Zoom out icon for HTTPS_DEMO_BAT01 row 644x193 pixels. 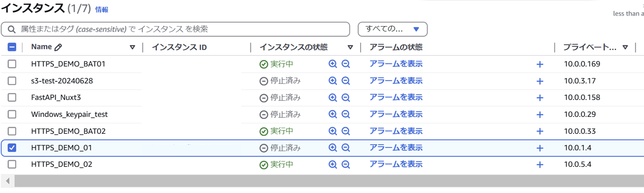coord(346,64)
